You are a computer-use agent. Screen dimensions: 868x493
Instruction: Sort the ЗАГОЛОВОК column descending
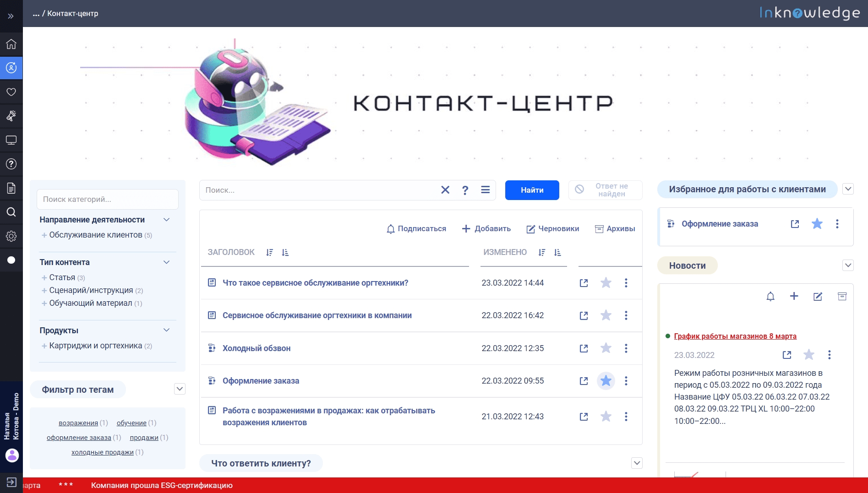tap(269, 252)
